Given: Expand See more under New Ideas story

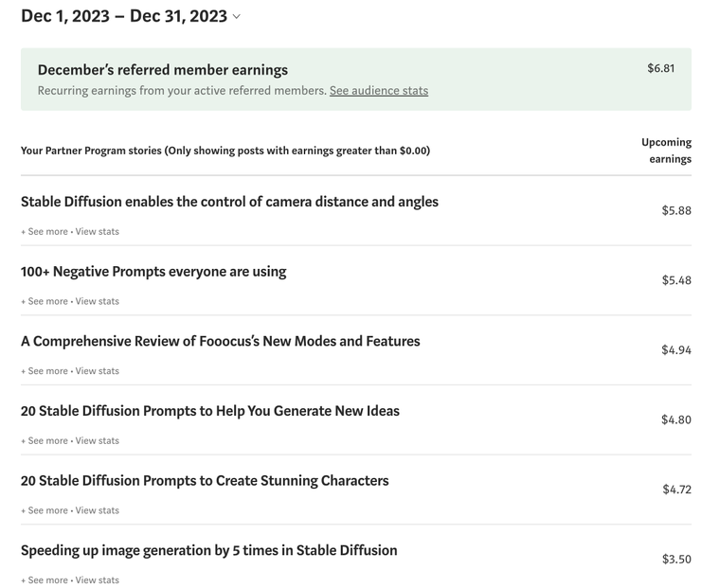Looking at the screenshot, I should [x=45, y=440].
